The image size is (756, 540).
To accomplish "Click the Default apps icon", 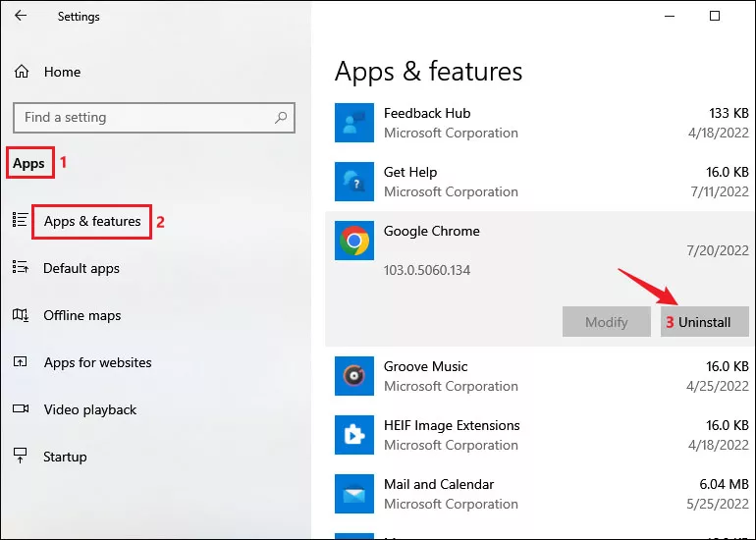I will coord(20,267).
